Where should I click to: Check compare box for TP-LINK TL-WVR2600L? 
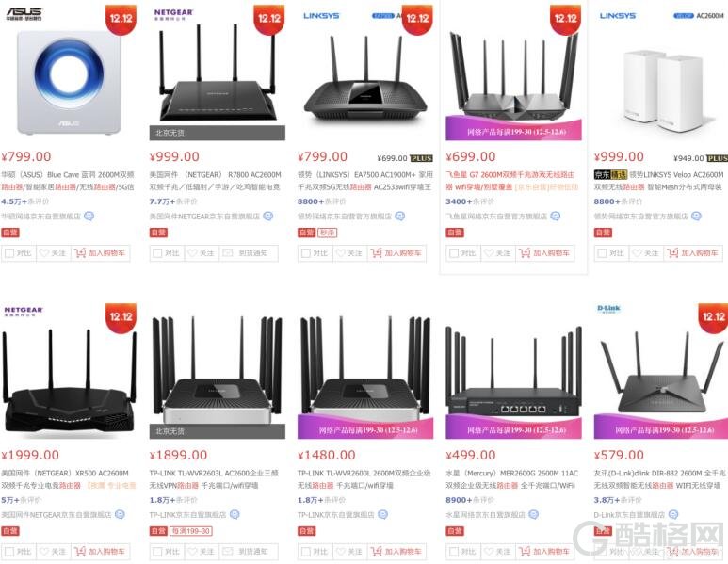coord(305,552)
